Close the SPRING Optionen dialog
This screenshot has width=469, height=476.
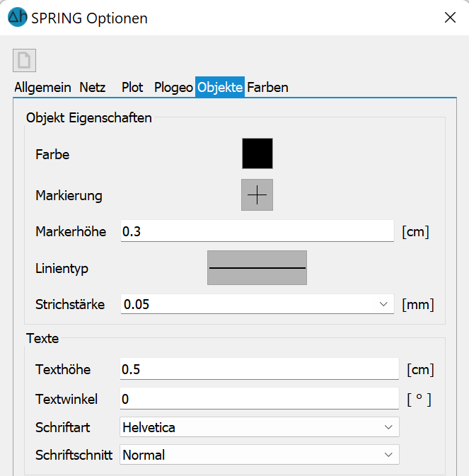(x=450, y=17)
